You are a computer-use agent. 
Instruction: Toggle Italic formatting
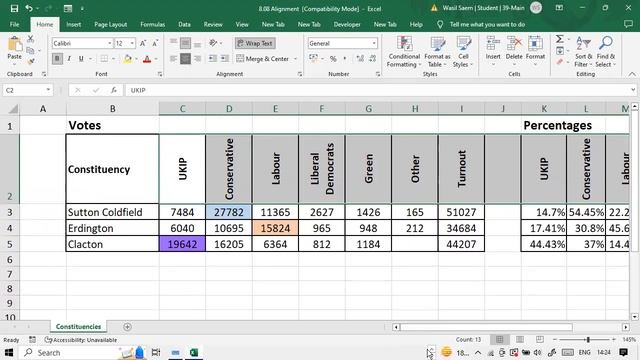[x=69, y=59]
